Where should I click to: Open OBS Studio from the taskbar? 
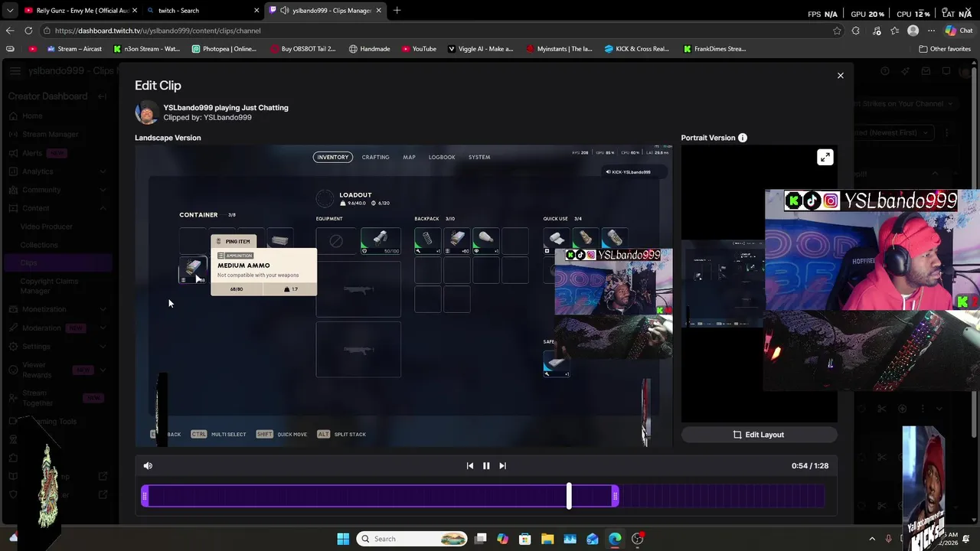pyautogui.click(x=637, y=539)
